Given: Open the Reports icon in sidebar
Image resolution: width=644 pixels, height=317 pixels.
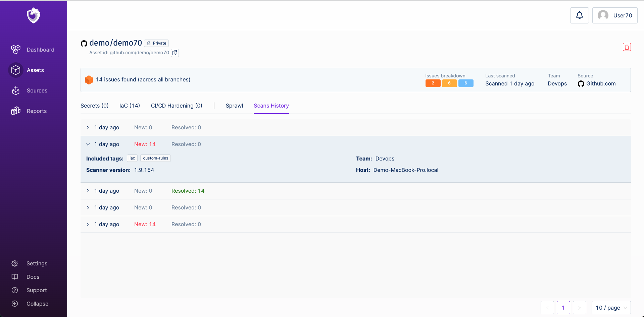Looking at the screenshot, I should pos(16,111).
